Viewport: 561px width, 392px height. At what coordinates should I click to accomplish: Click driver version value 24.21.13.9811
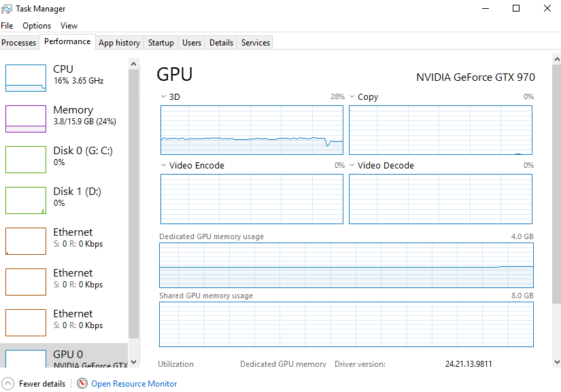pos(469,363)
